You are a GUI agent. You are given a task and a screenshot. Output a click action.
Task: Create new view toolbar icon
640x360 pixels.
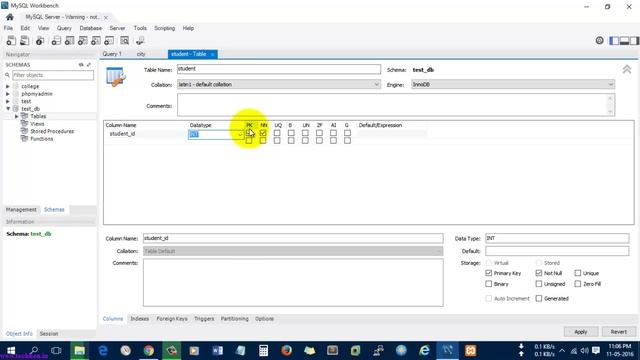[x=82, y=40]
